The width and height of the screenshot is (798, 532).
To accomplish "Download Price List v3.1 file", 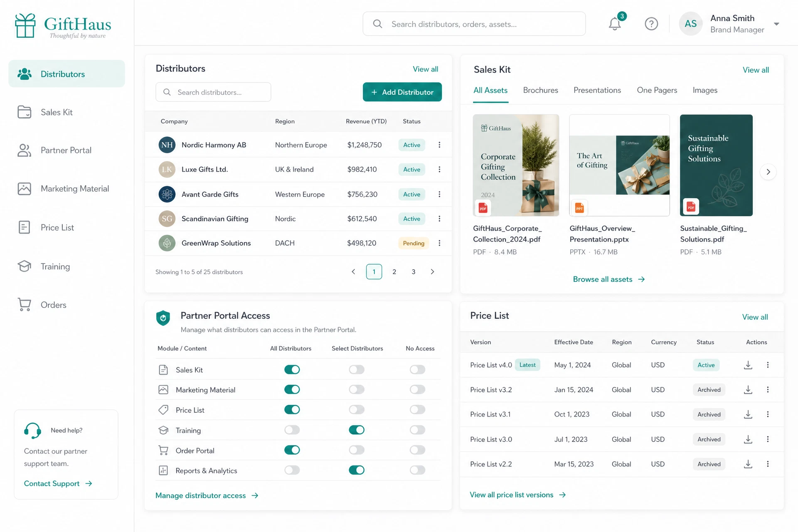I will [748, 414].
